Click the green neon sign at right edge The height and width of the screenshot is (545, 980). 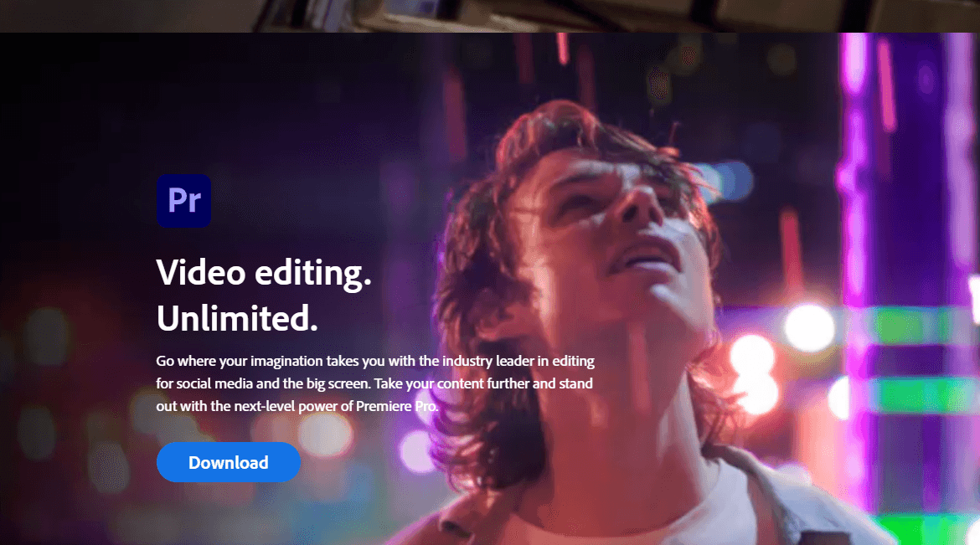click(x=925, y=395)
